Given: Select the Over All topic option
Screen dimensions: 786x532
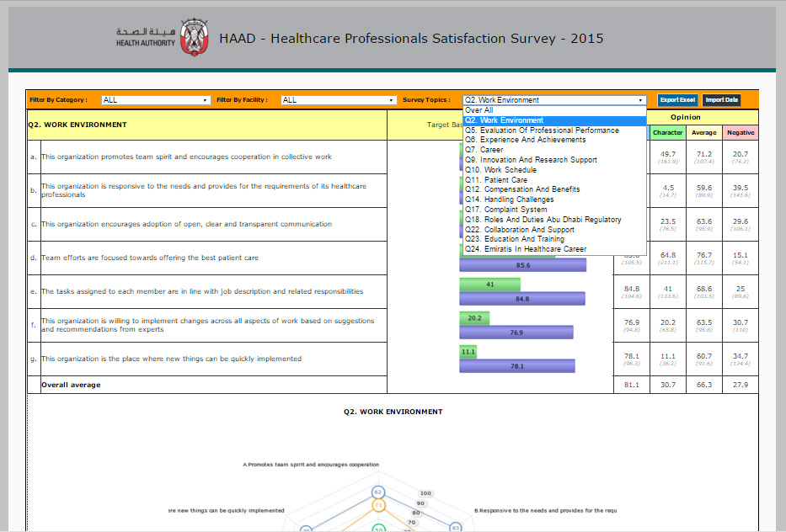Looking at the screenshot, I should click(554, 110).
